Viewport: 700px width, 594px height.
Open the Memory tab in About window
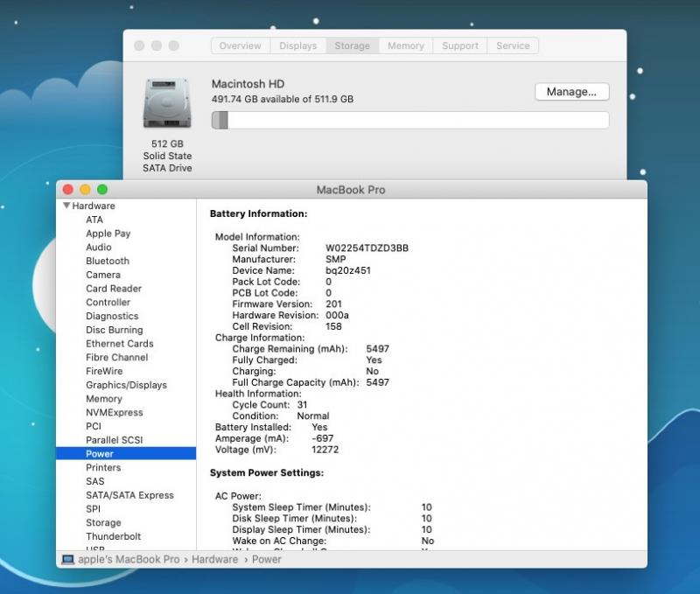(x=406, y=45)
